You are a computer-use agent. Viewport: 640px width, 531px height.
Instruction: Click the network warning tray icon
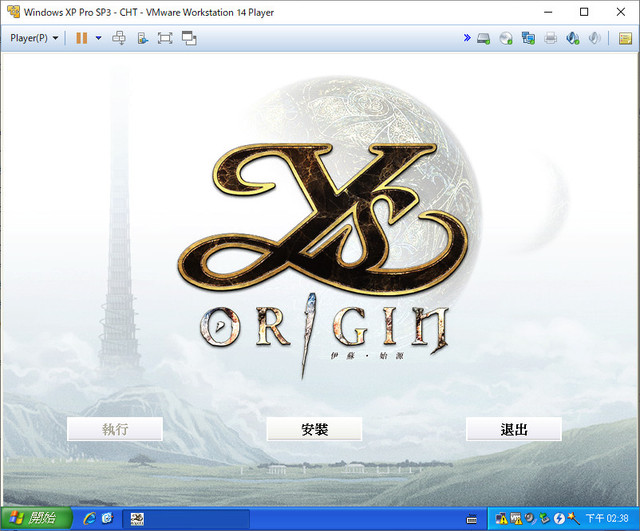(501, 519)
